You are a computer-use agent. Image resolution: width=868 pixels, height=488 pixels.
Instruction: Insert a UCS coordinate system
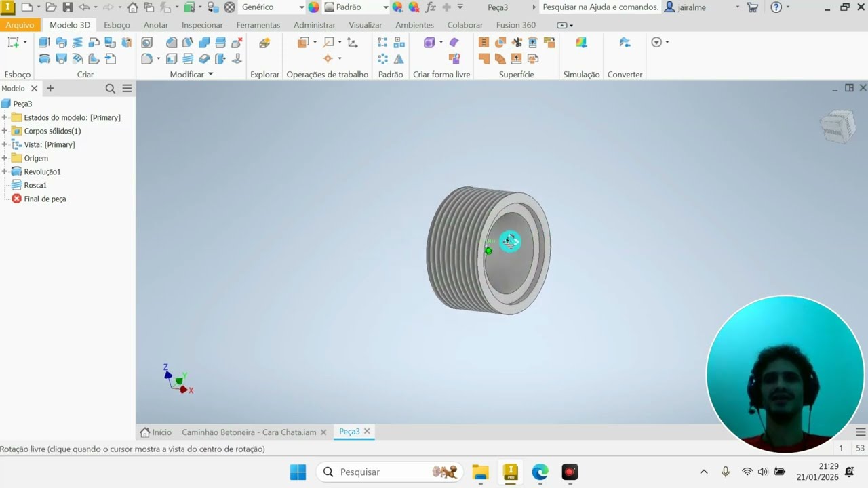point(353,43)
